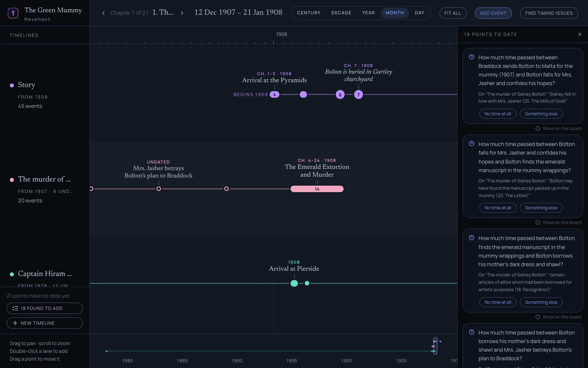The image size is (588, 368).
Task: Switch to Decade view
Action: pyautogui.click(x=341, y=13)
